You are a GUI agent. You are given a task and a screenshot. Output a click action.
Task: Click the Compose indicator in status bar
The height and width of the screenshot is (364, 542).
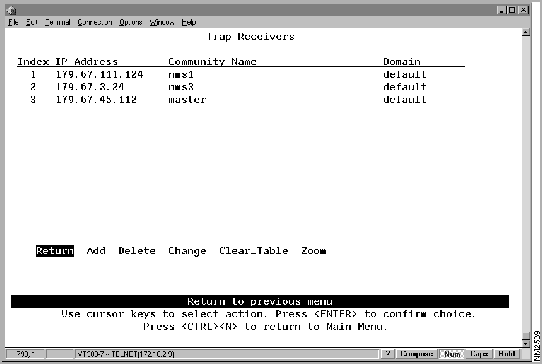(x=417, y=354)
